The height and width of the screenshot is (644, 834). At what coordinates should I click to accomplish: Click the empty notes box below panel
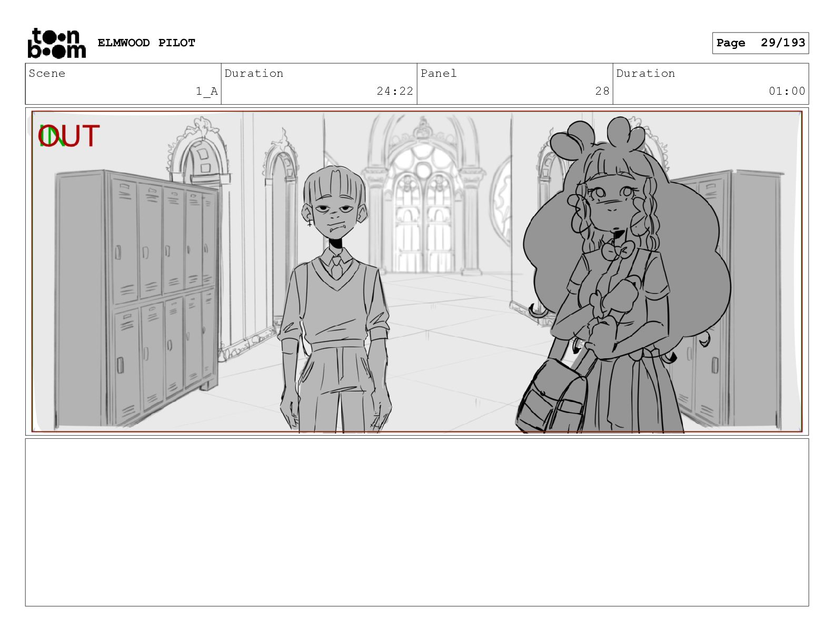(417, 522)
